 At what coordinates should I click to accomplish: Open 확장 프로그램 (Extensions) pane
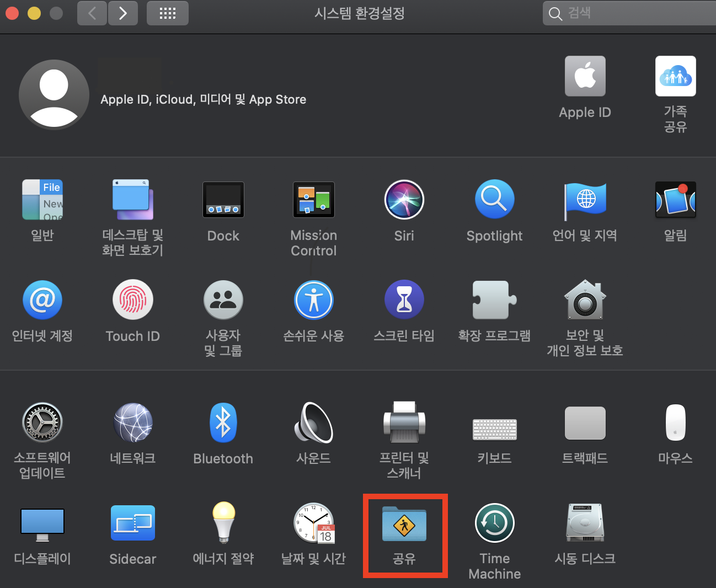click(x=495, y=300)
